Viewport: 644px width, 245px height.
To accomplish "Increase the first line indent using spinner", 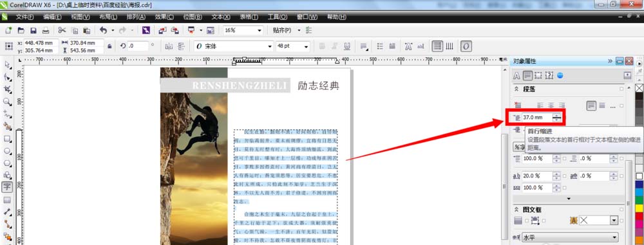I will (556, 115).
